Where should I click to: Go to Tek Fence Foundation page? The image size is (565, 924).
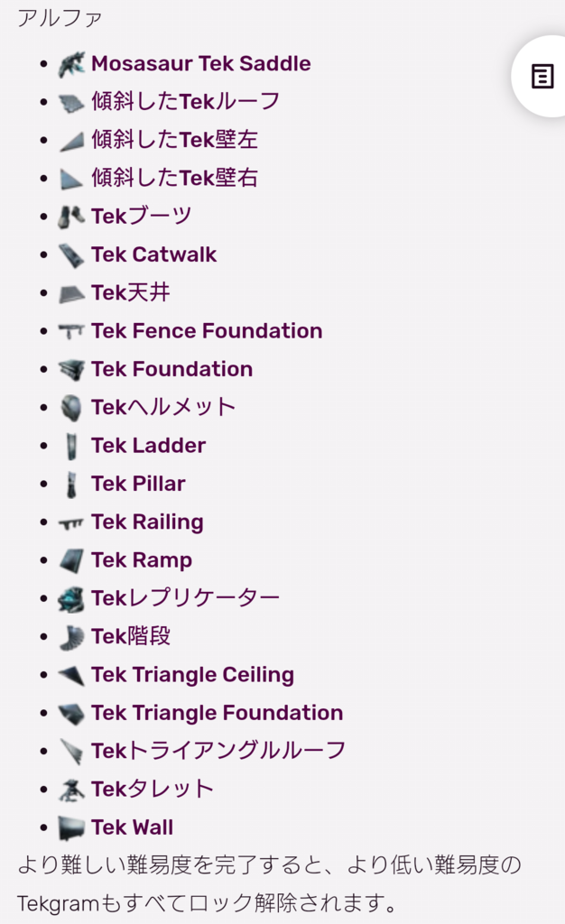click(x=207, y=330)
